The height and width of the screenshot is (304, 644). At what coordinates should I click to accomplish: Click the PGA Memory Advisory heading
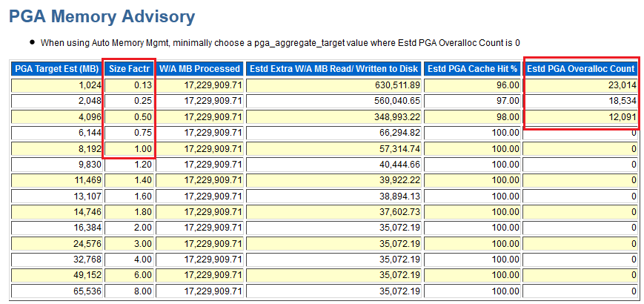[x=102, y=17]
